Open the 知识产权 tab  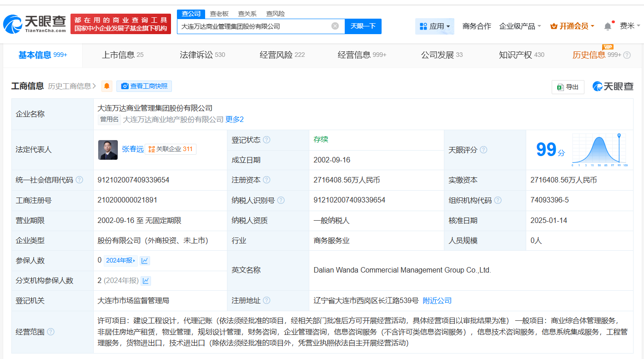(x=522, y=55)
